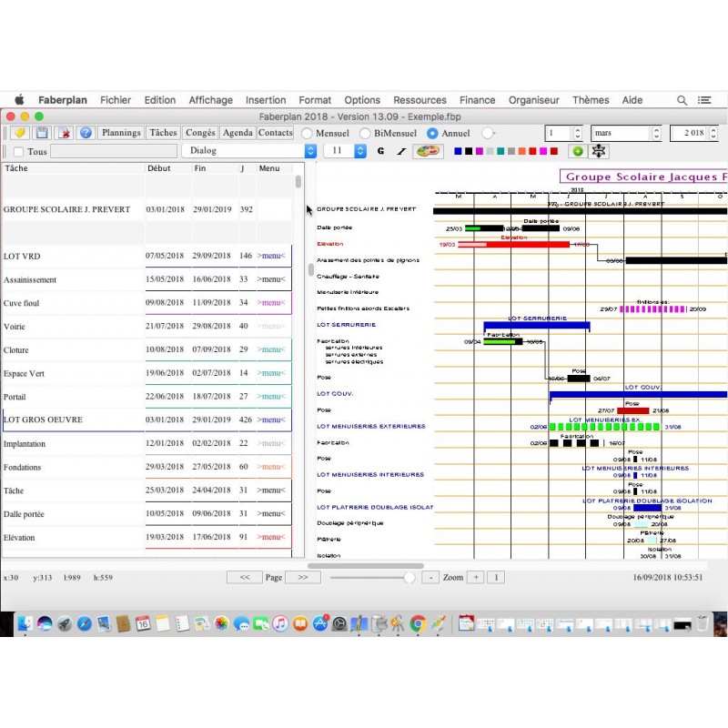Toggle italic with the slanted I icon
728x728 pixels.
401,151
